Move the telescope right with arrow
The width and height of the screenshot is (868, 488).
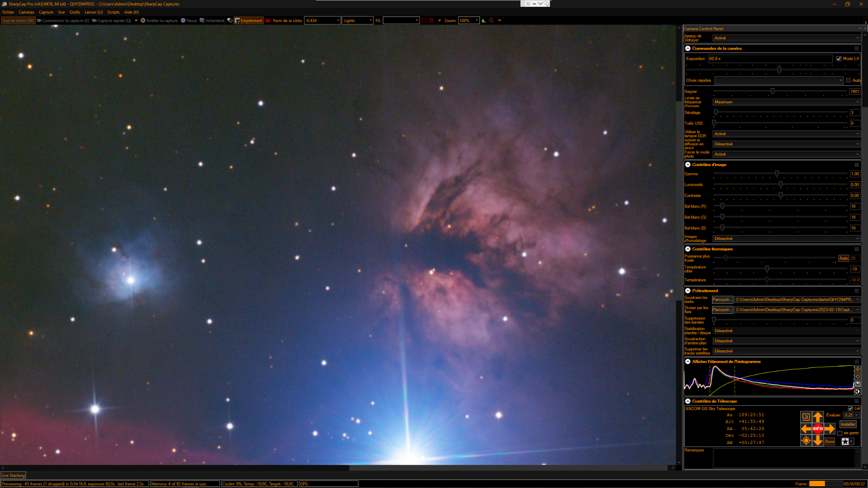point(829,429)
